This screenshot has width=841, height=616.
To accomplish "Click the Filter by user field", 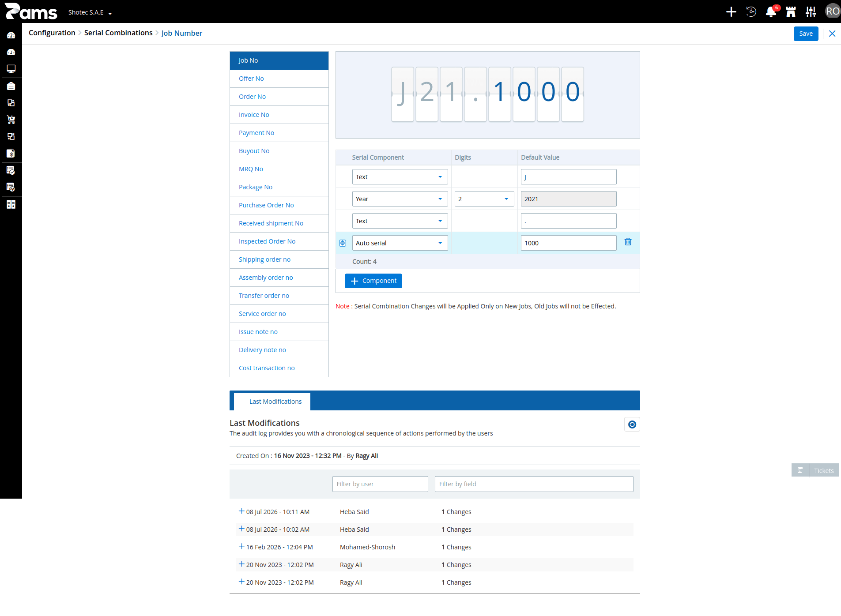I will click(x=380, y=484).
